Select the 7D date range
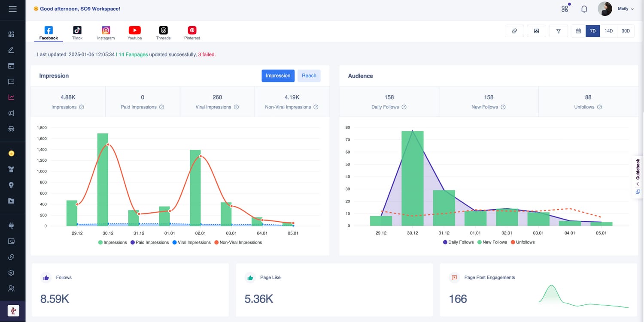The image size is (644, 322). click(593, 31)
